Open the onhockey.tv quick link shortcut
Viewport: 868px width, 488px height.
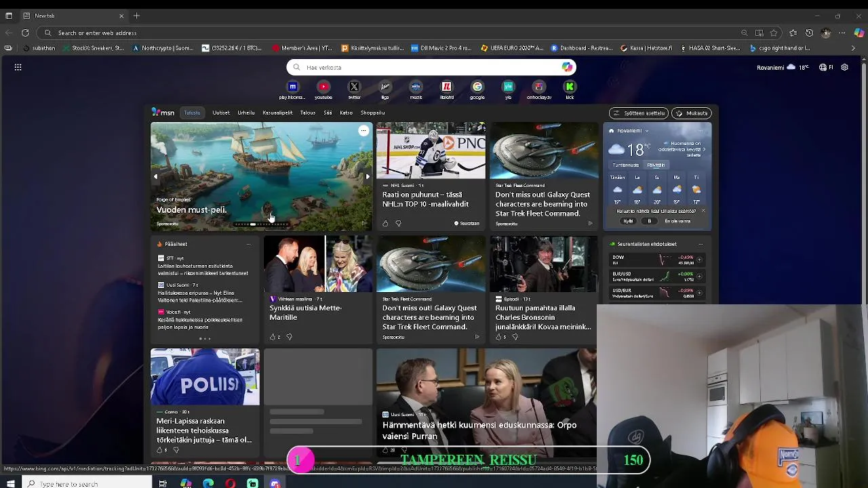pyautogui.click(x=539, y=87)
